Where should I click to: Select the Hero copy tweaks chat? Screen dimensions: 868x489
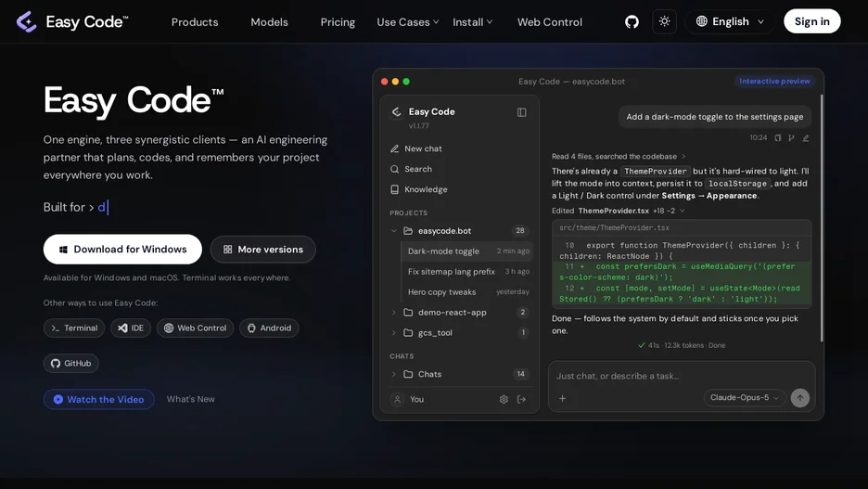(x=467, y=292)
